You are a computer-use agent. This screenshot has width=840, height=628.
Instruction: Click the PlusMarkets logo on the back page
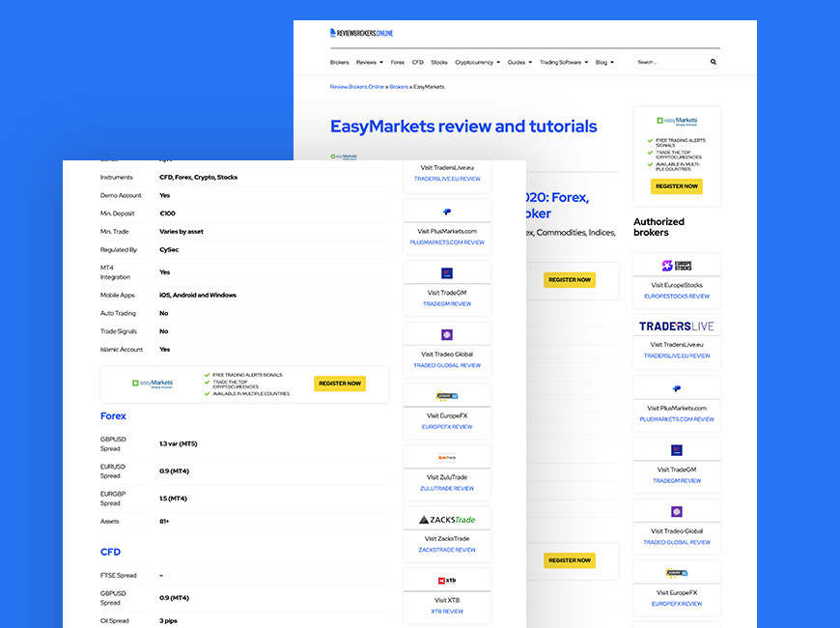[x=677, y=388]
